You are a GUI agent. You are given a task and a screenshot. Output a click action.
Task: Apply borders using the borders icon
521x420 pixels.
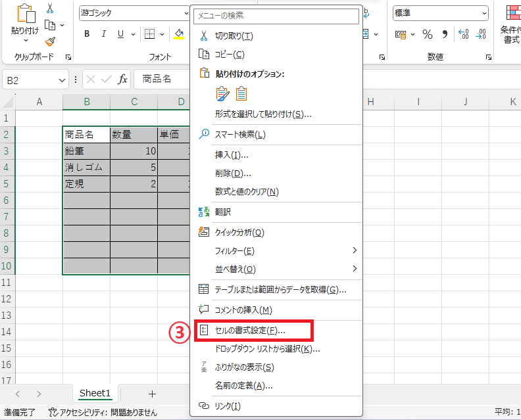tap(149, 34)
